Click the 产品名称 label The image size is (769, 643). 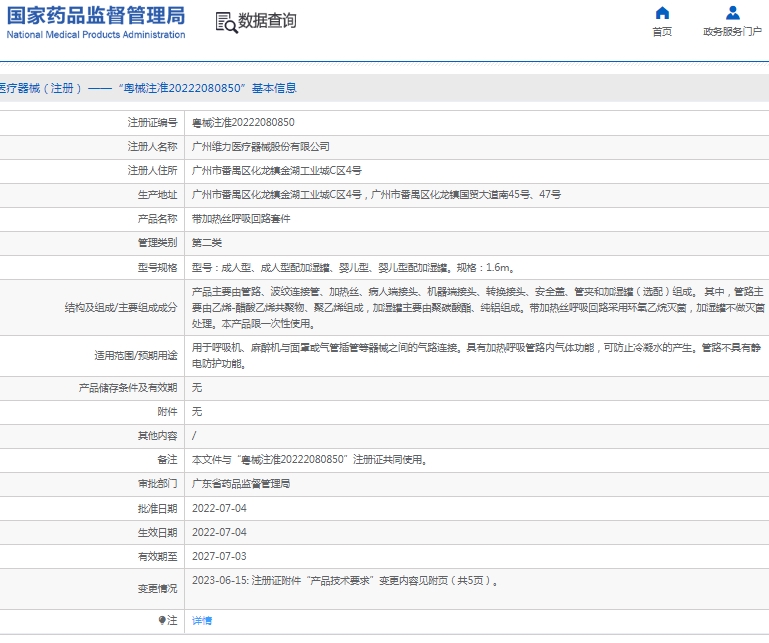(x=157, y=219)
